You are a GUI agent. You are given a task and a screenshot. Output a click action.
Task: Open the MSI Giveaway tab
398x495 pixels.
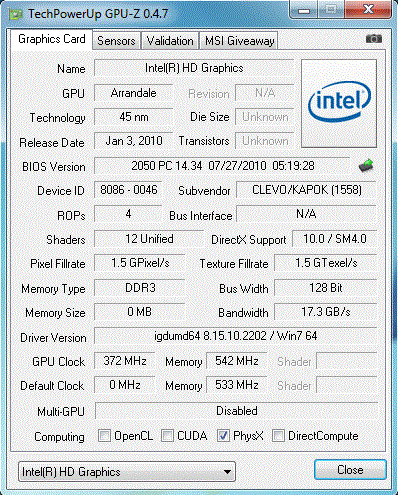point(239,41)
